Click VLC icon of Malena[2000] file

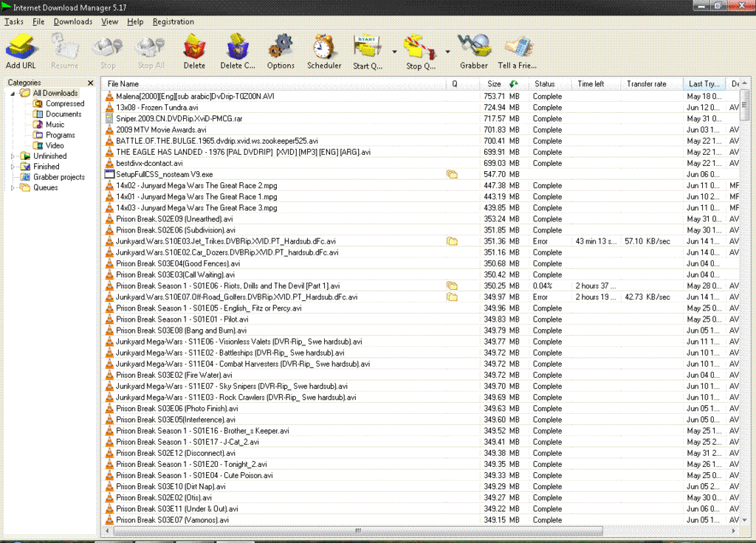pyautogui.click(x=109, y=97)
